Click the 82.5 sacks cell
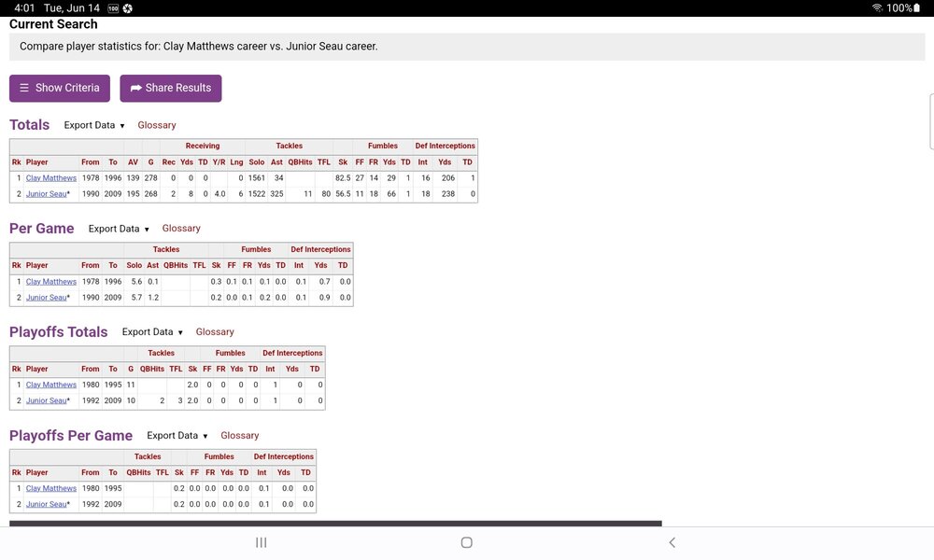934x560 pixels. pos(343,178)
